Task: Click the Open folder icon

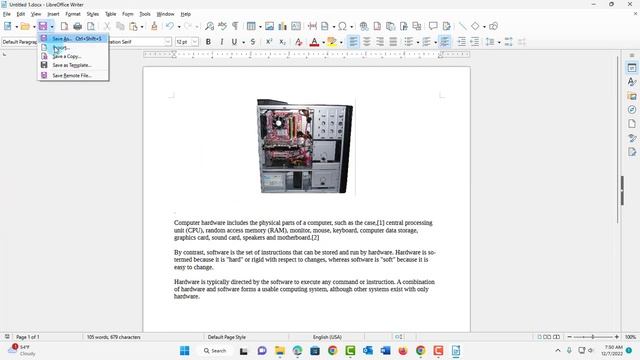Action: tap(25, 26)
